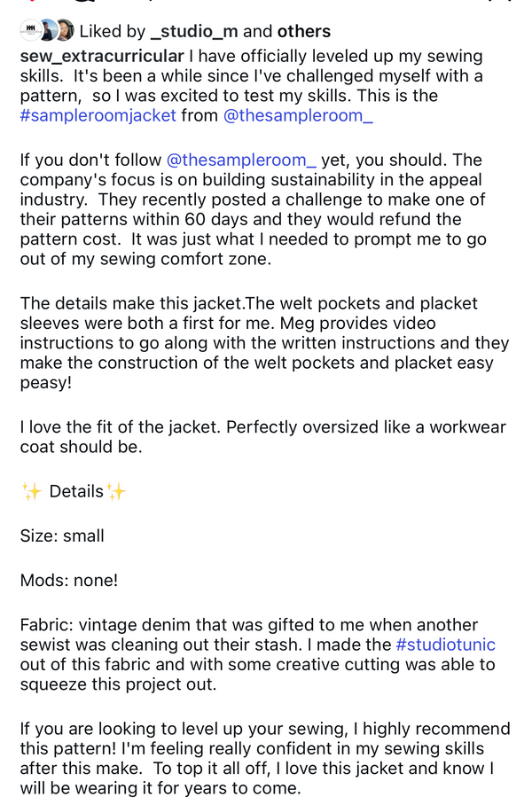Tap the sparkle emoji after "Details"
The width and height of the screenshot is (532, 805).
pyautogui.click(x=116, y=491)
